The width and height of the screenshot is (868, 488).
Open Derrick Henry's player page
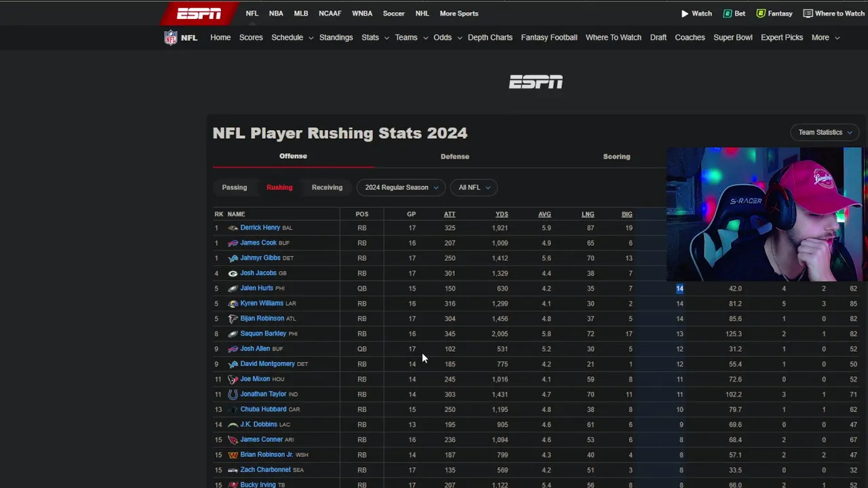(x=260, y=228)
